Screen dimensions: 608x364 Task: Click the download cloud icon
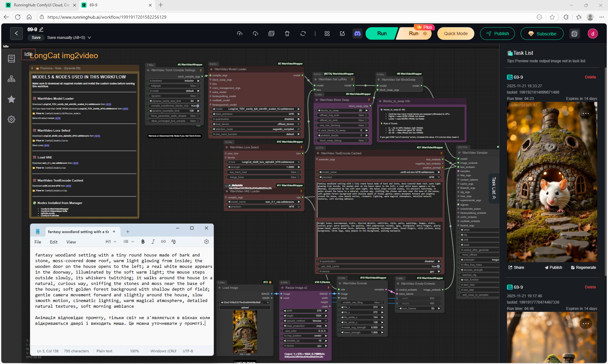coord(256,34)
